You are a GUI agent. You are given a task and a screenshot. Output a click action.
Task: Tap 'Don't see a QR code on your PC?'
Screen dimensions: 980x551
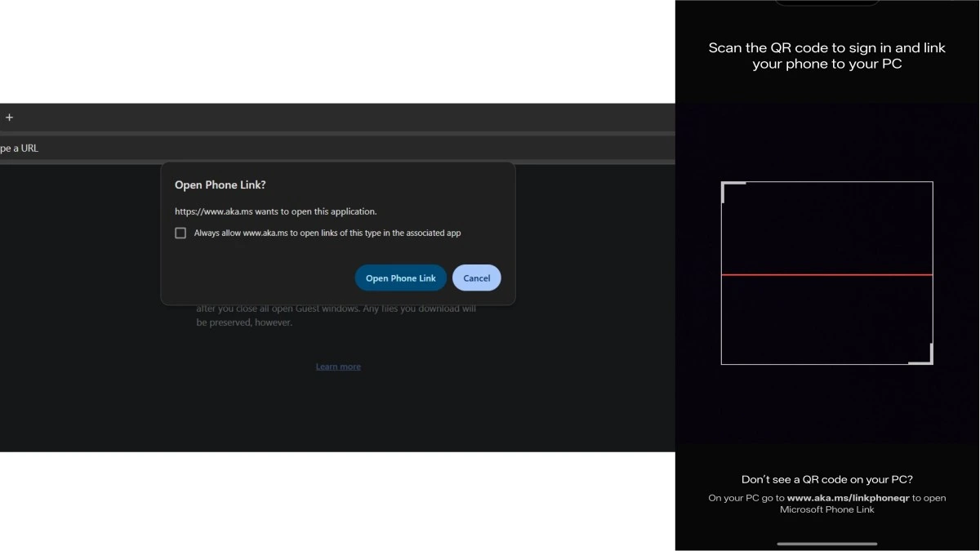tap(826, 480)
